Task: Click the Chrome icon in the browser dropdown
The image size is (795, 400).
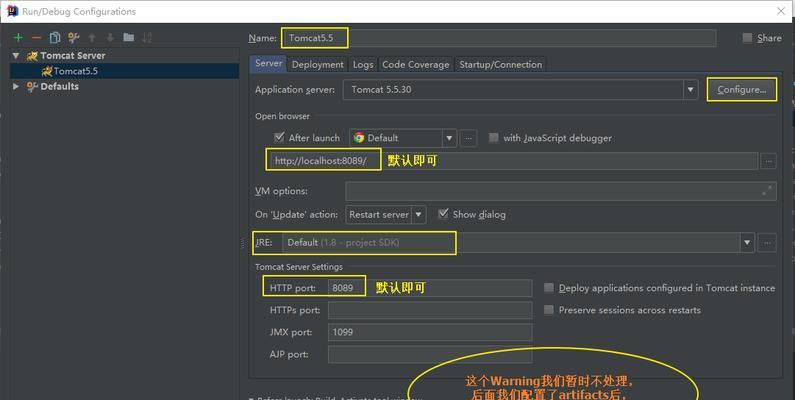Action: 359,138
